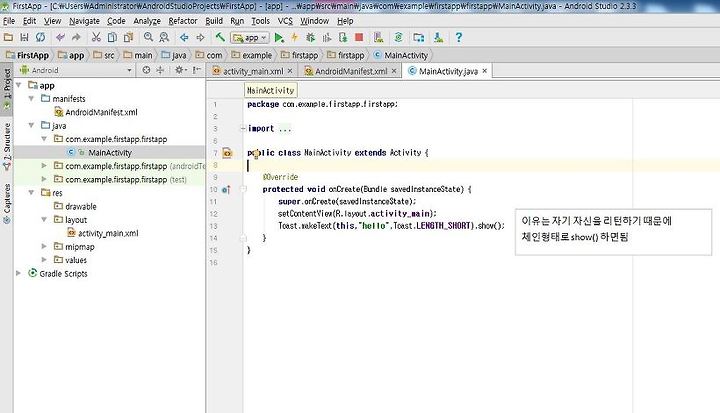Collapse the app module node
This screenshot has height=413, width=720.
pos(19,85)
